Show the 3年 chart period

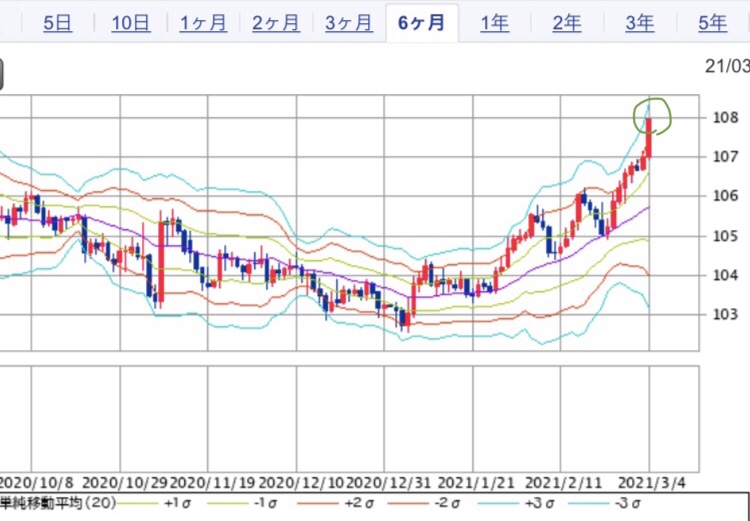(640, 23)
